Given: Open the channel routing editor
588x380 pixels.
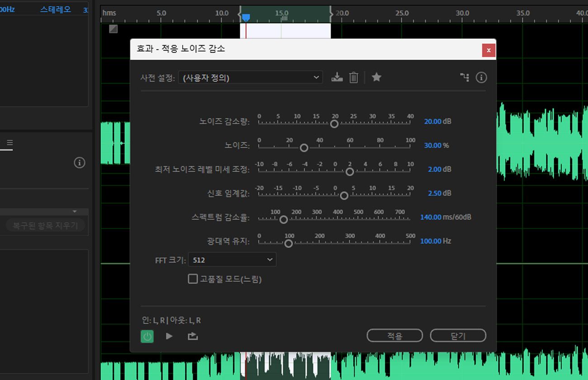Looking at the screenshot, I should tap(465, 77).
